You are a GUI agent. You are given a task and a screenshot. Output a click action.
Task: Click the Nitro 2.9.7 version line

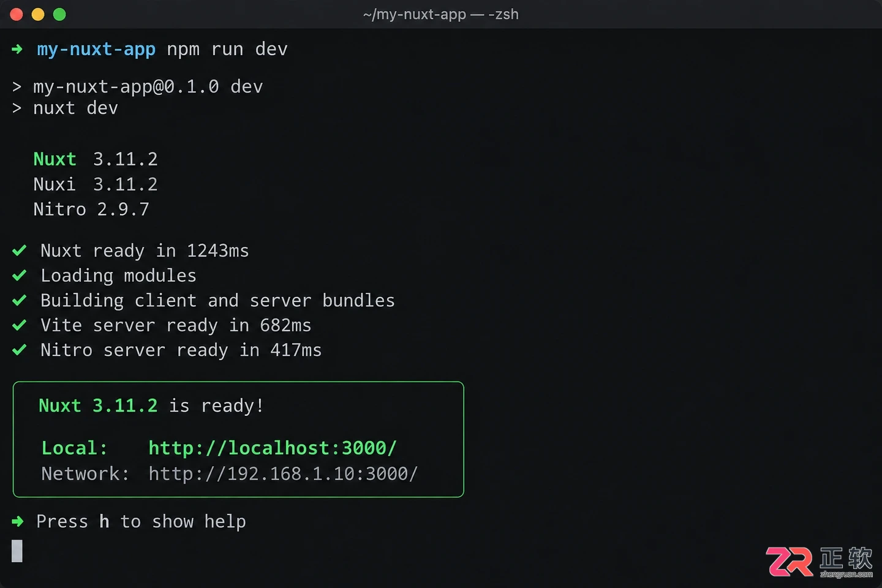[91, 209]
